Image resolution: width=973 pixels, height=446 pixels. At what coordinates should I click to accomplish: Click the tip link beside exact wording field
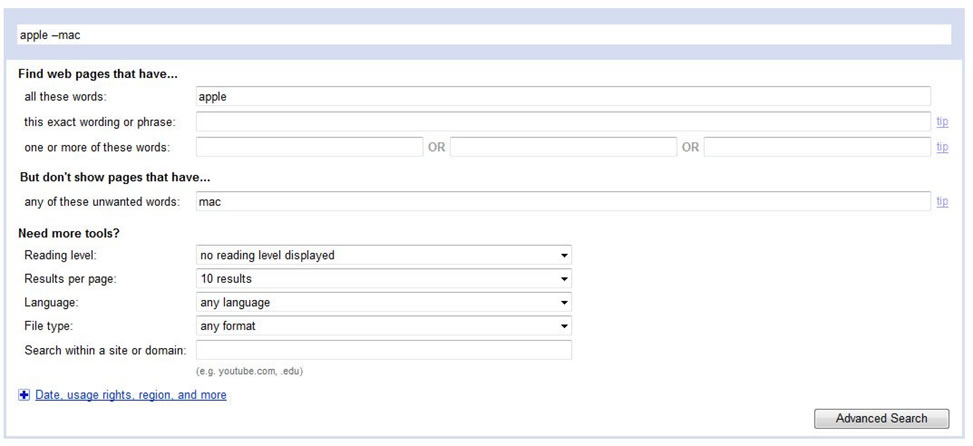[x=942, y=122]
